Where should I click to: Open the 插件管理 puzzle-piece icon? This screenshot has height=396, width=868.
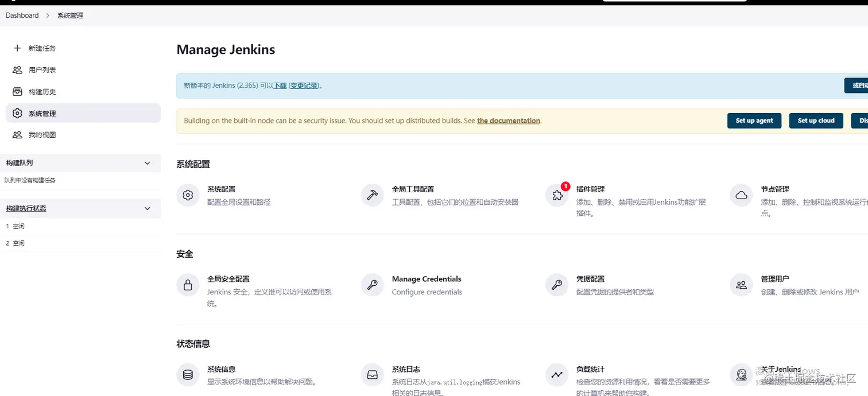click(557, 195)
